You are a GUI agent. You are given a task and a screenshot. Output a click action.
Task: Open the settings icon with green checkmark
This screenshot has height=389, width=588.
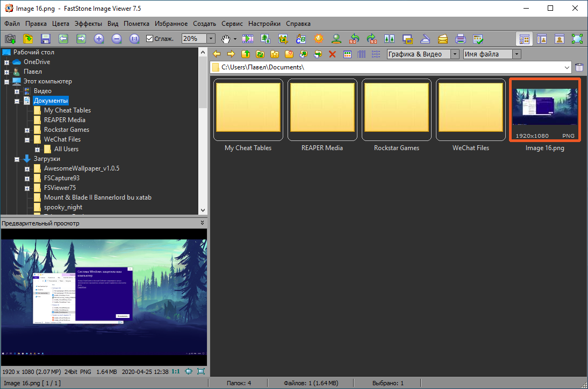coord(478,39)
